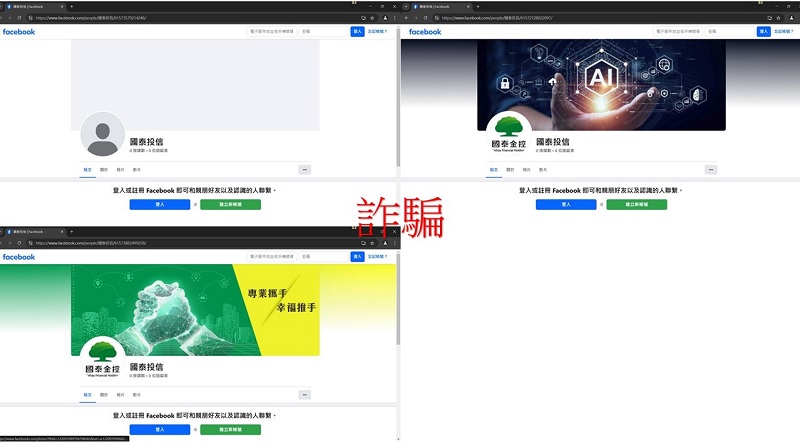The height and width of the screenshot is (444, 800).
Task: Go forward in the top-right browser window
Action: (416, 18)
